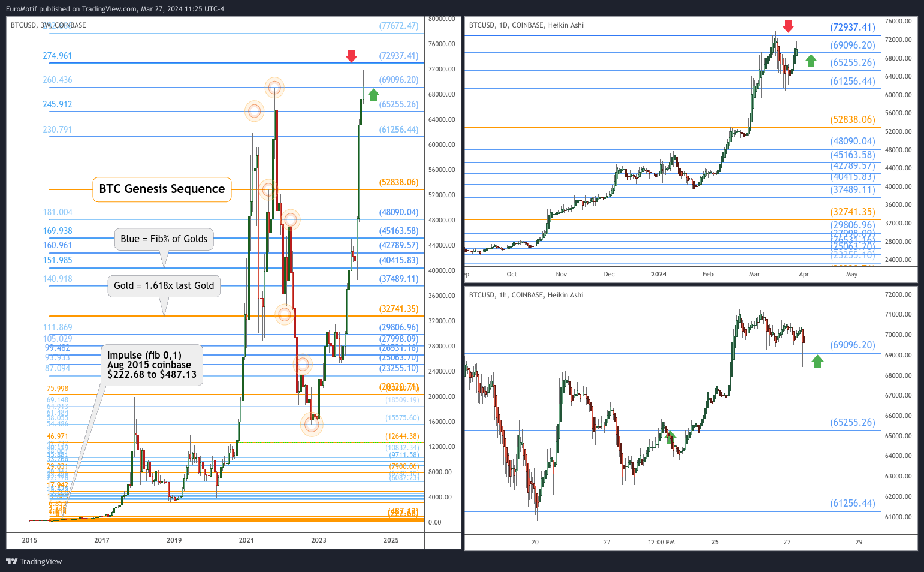Click small green arrow near 65255.26 line in 1h chart

(x=671, y=437)
